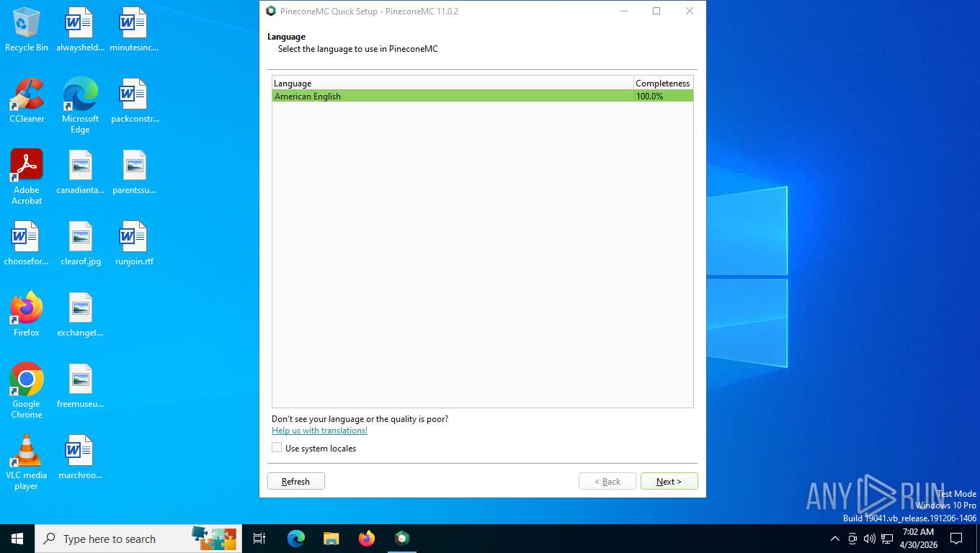Screen dimensions: 980x553
Task: Click the Meet Now icon in system tray
Action: 852,538
